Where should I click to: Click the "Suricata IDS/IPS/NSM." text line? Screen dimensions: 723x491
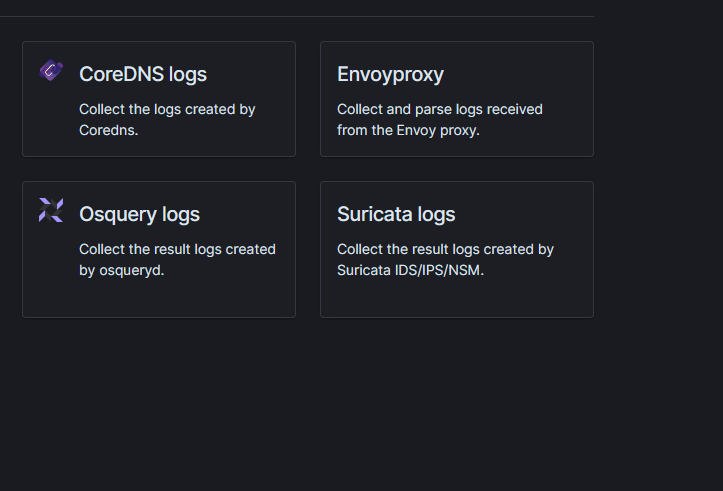point(410,270)
